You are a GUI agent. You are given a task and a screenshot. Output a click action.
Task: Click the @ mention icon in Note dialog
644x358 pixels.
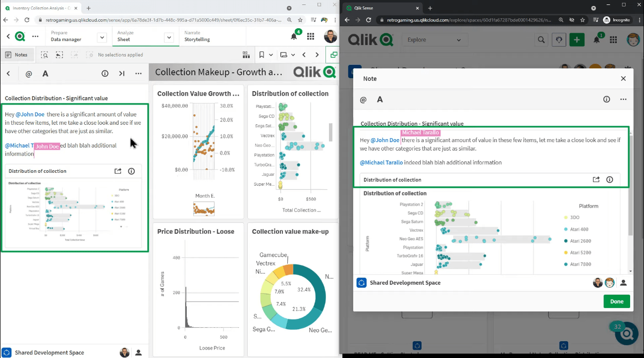(363, 100)
